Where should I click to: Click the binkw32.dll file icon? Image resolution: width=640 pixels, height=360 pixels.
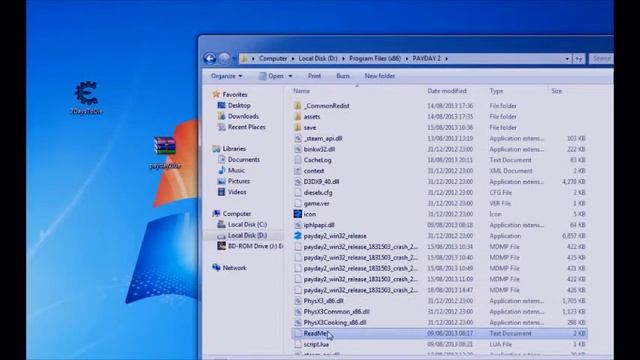pyautogui.click(x=298, y=149)
